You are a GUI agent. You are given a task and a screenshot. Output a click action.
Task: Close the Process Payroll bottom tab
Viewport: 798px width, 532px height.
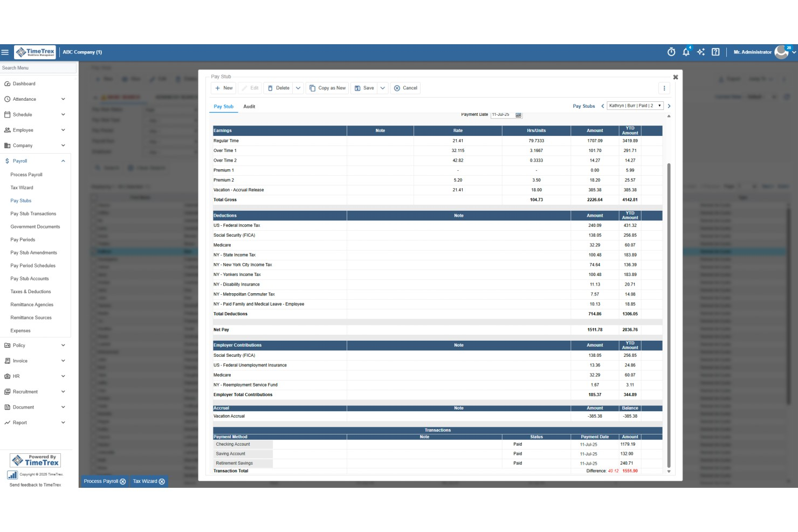123,481
